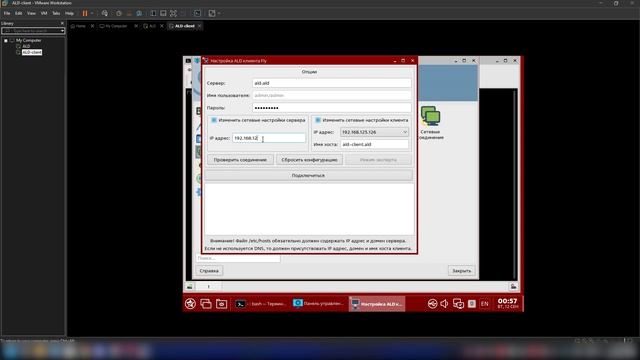Viewport: 640px width, 360px height.
Task: Click the Имя хоста field ald-client.ald
Action: pyautogui.click(x=374, y=144)
